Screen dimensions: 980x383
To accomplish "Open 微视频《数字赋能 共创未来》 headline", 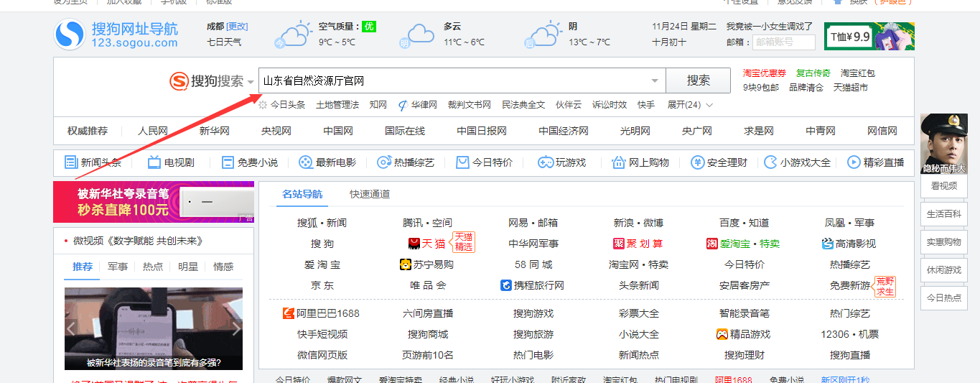I will tap(138, 241).
